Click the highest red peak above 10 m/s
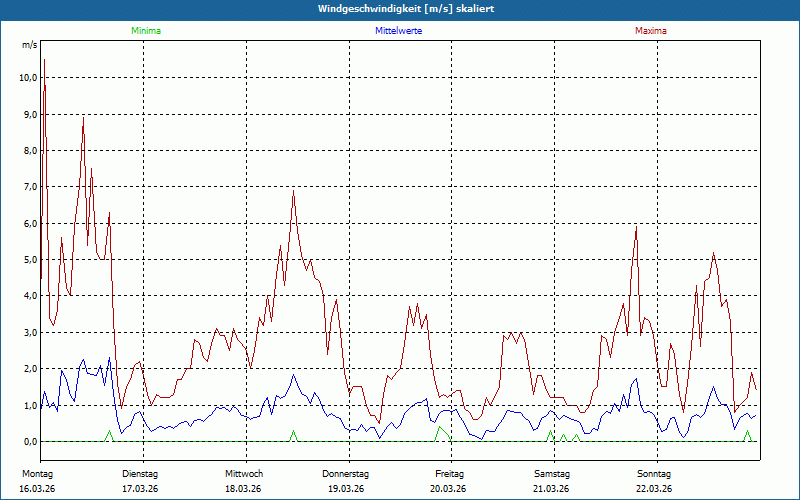 click(44, 61)
